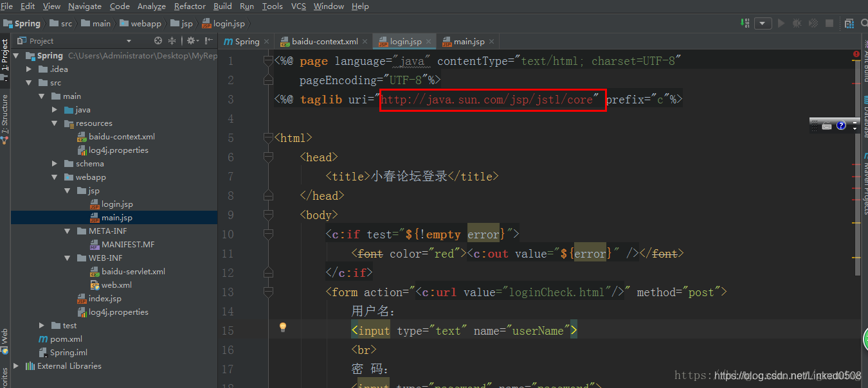Switch to the baidu-context.xml tab
The width and height of the screenshot is (868, 388).
(x=324, y=42)
